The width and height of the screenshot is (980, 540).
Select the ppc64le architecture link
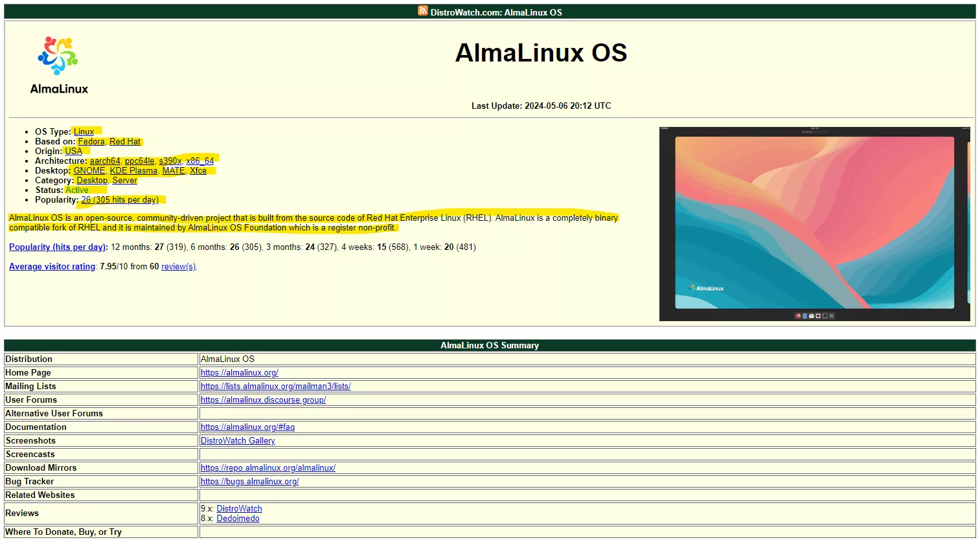(140, 161)
